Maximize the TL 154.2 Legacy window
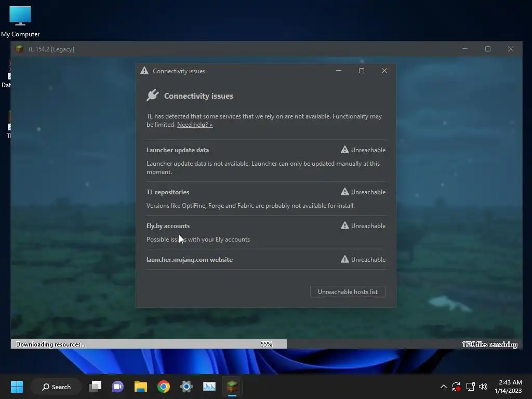 pyautogui.click(x=487, y=49)
